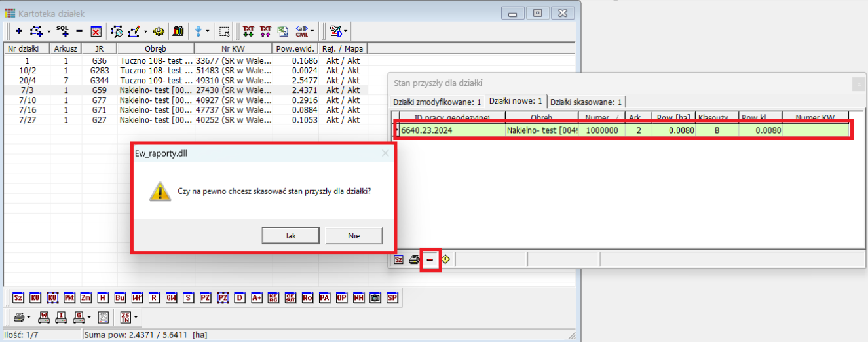Click the camera icon in bottom toolbar
The height and width of the screenshot is (342, 868).
coord(375,298)
